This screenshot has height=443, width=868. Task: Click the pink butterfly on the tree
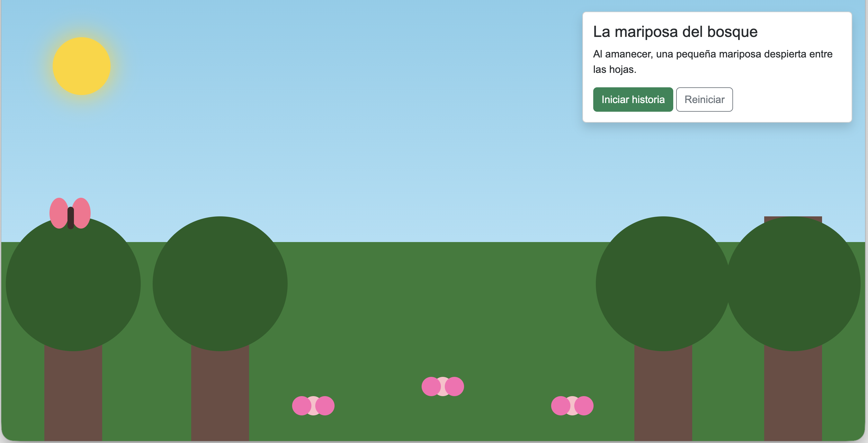(x=70, y=213)
